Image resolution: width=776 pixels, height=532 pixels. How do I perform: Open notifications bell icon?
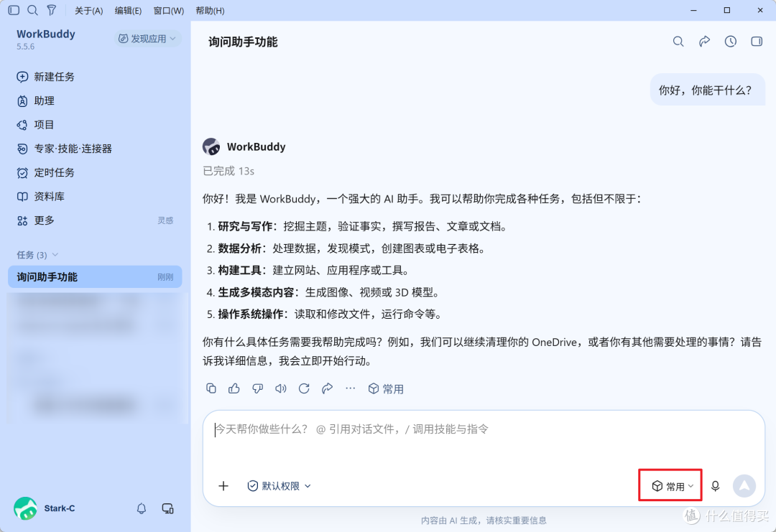[x=142, y=508]
